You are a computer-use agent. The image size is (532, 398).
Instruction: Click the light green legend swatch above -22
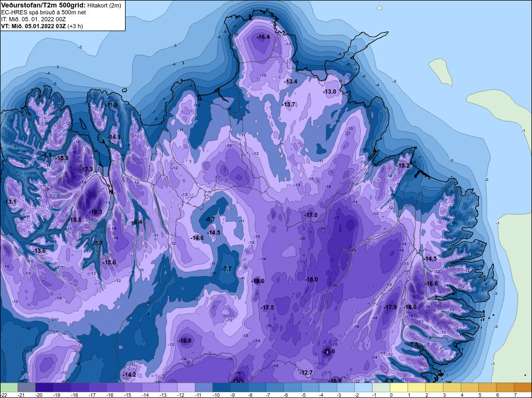click(x=9, y=387)
